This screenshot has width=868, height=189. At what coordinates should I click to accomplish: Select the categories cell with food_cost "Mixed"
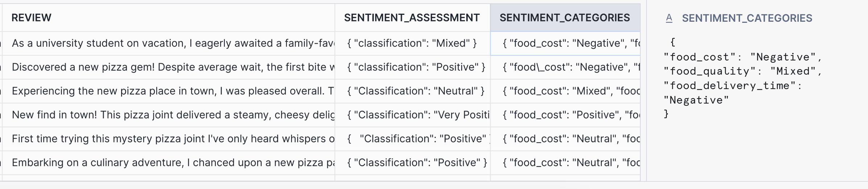pyautogui.click(x=570, y=91)
